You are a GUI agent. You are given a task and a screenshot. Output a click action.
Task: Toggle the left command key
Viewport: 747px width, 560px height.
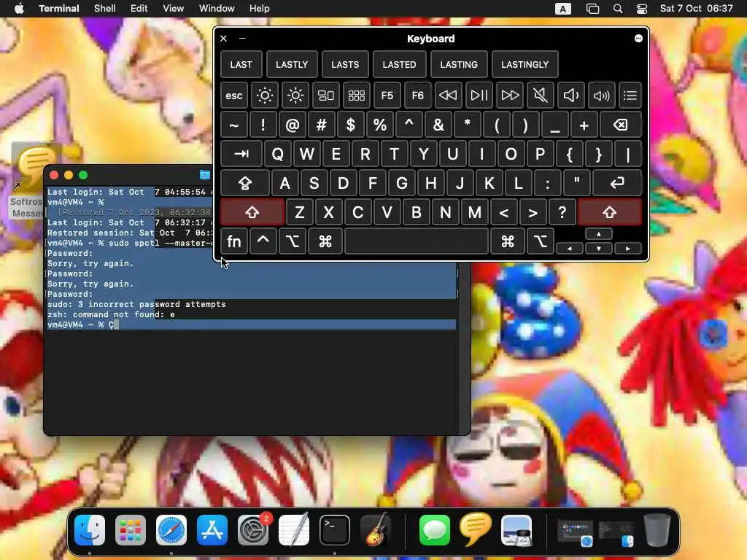pos(325,241)
